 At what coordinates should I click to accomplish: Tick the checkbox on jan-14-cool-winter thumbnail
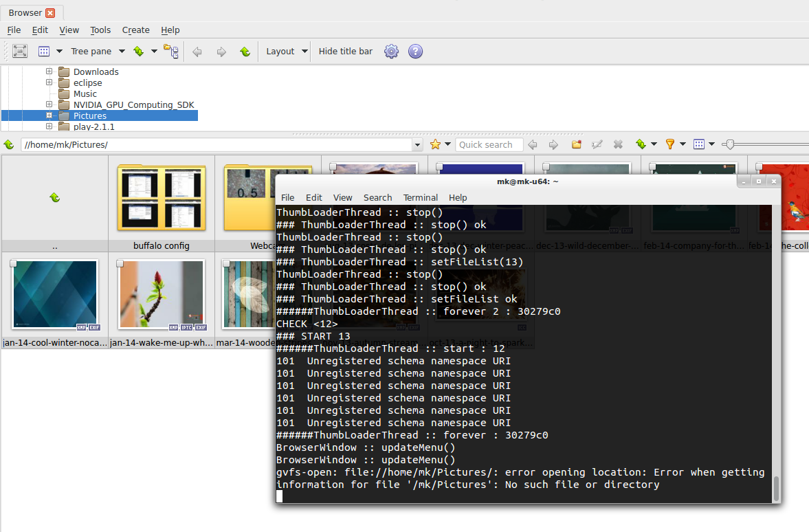(14, 263)
